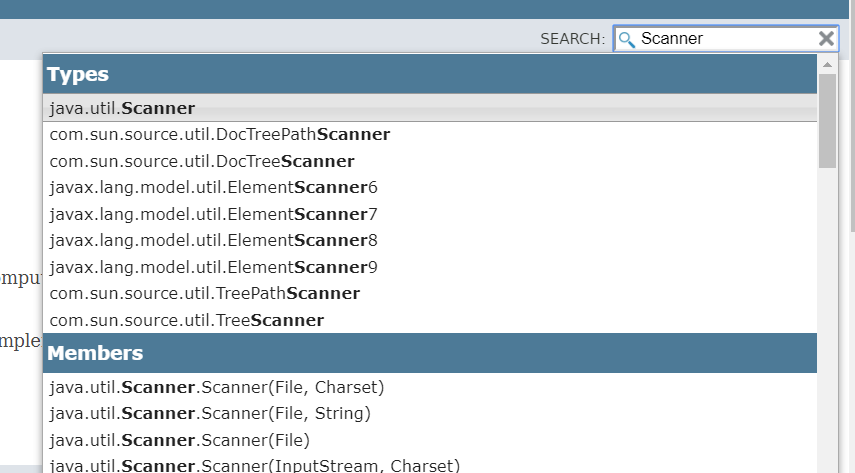Click the search results scrollbar thumb

click(827, 121)
